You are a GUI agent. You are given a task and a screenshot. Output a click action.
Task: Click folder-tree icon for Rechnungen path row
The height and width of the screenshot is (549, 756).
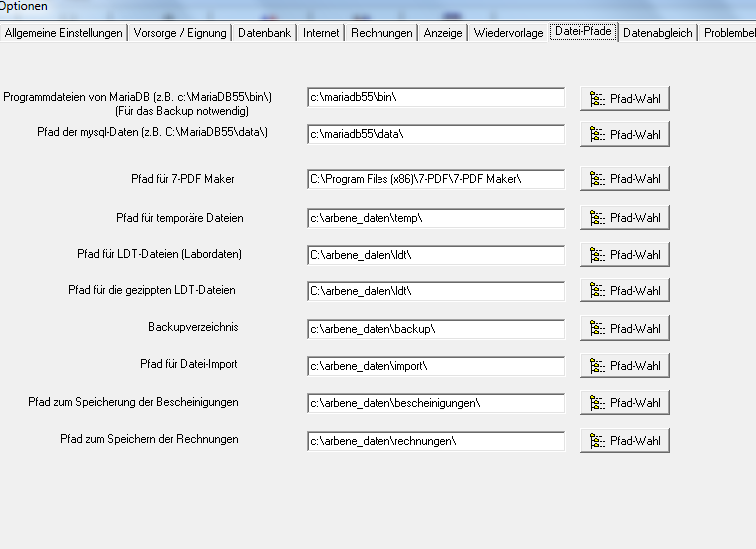(598, 441)
